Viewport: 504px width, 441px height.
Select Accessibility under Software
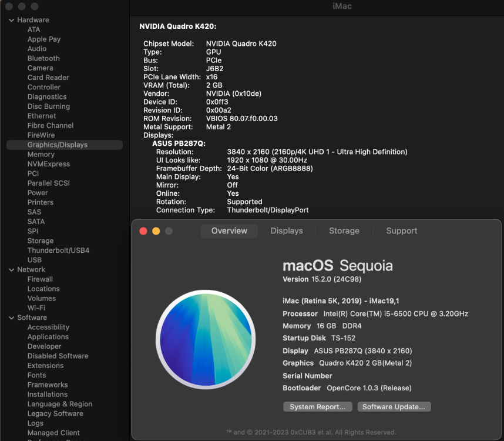tap(48, 328)
